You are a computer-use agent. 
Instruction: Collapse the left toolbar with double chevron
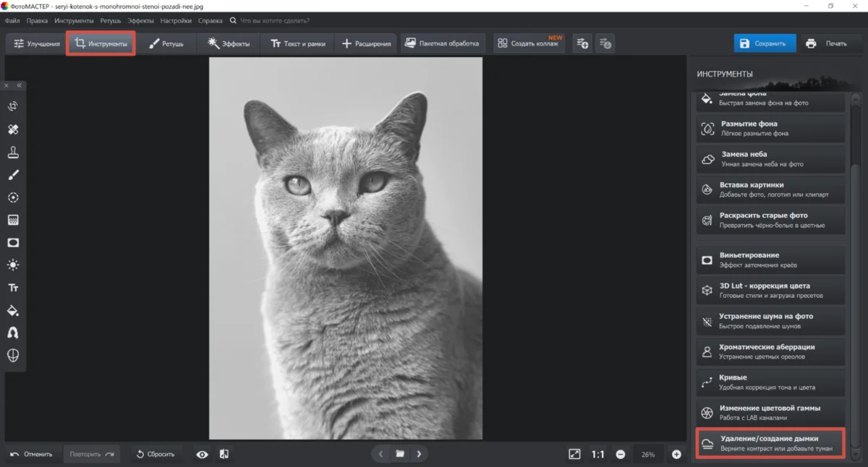[x=20, y=85]
